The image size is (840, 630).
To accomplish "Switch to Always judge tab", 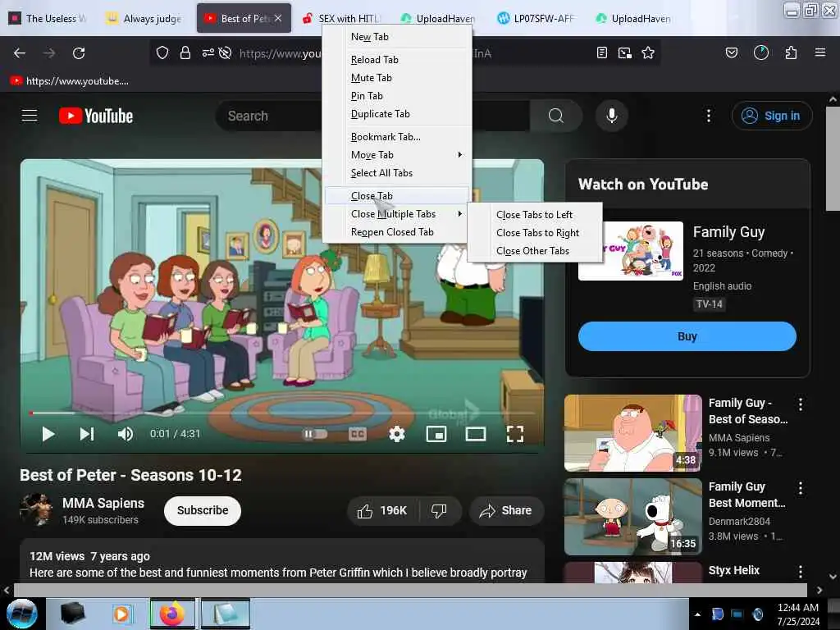I will point(144,18).
